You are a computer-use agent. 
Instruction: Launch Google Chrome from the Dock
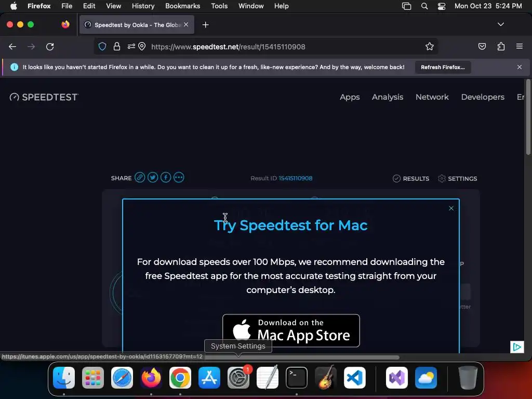[x=180, y=378]
